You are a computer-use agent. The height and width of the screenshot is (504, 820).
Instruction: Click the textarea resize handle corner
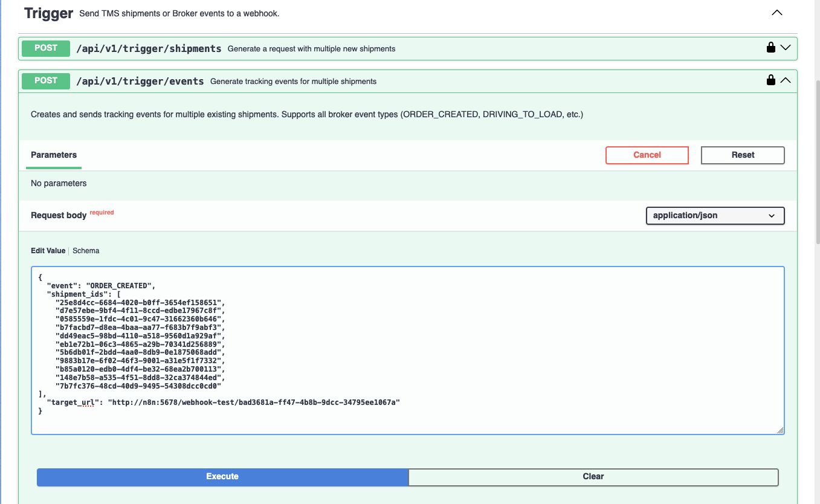tap(780, 430)
